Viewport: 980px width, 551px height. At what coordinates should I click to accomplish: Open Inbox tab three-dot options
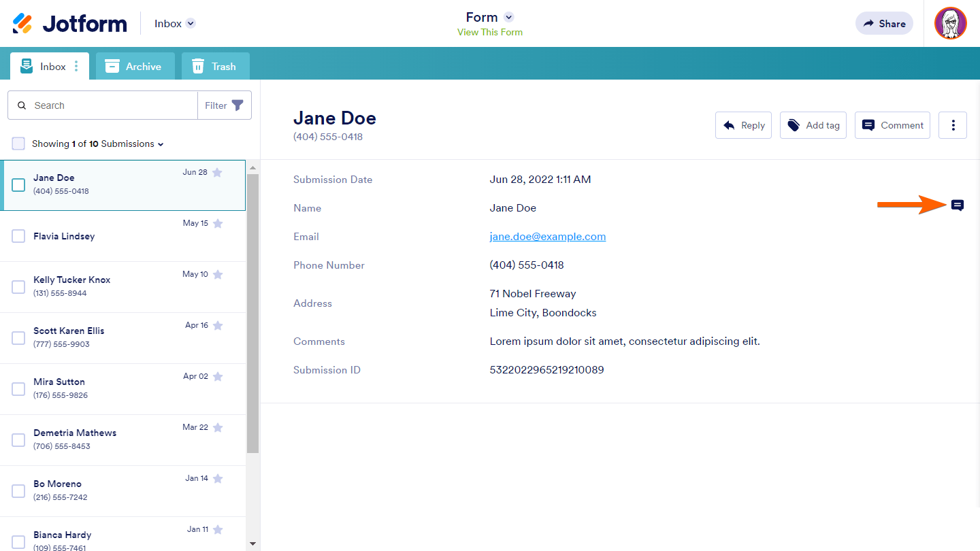click(x=76, y=67)
